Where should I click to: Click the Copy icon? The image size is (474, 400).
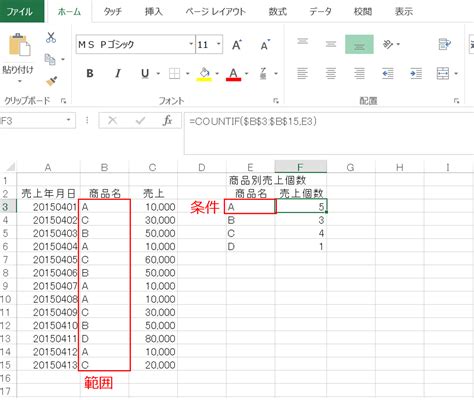coord(50,60)
